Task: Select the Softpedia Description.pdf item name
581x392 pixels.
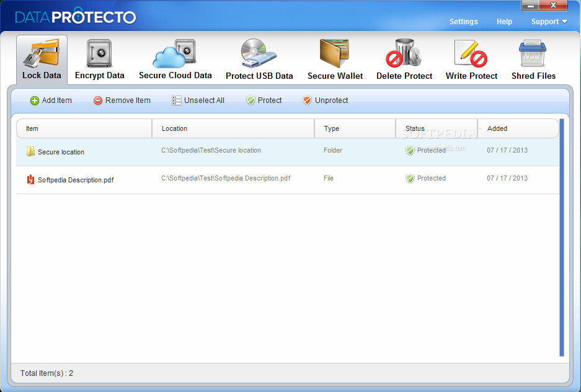Action: pyautogui.click(x=76, y=180)
